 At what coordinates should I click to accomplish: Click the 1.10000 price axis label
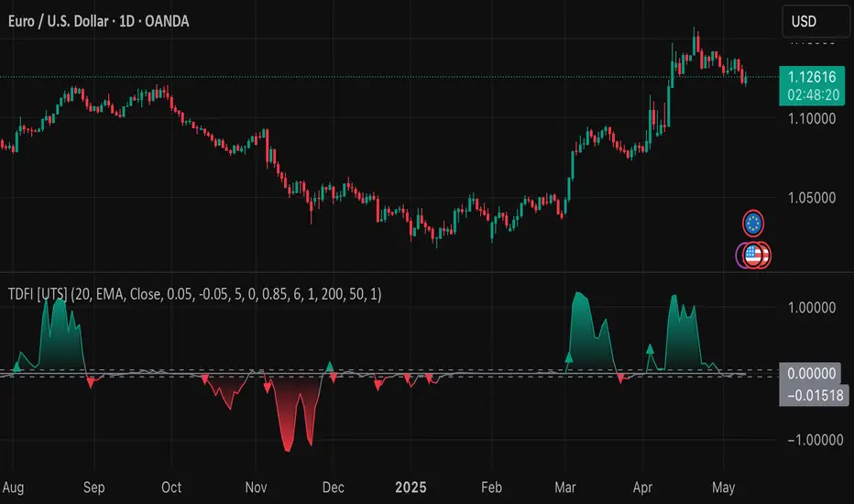[812, 119]
